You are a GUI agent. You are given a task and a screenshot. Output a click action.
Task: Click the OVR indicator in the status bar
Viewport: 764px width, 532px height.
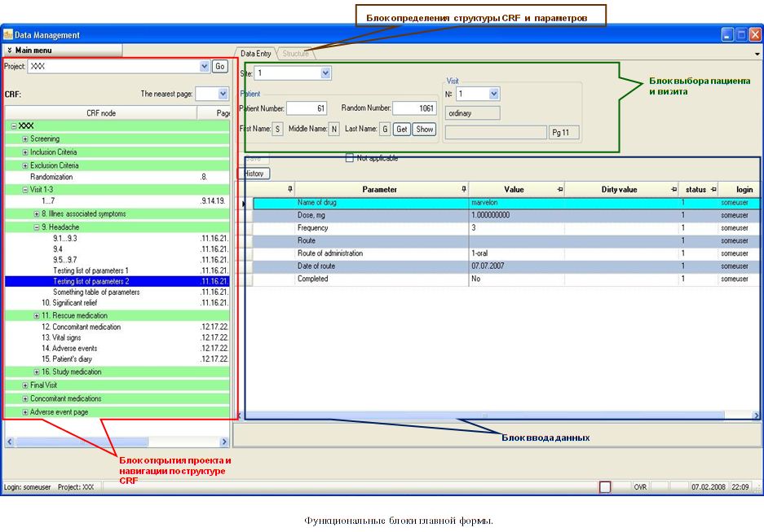[x=639, y=486]
